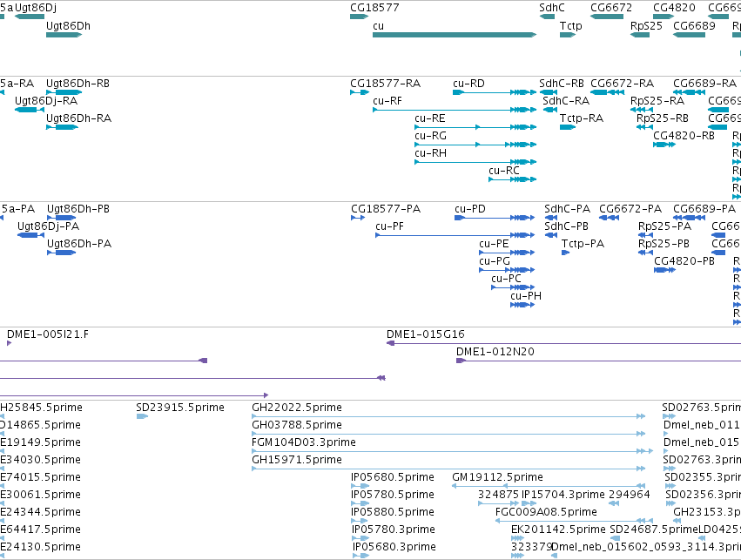Image resolution: width=741 pixels, height=560 pixels.
Task: Click transcript cu-RE label
Action: pos(429,118)
